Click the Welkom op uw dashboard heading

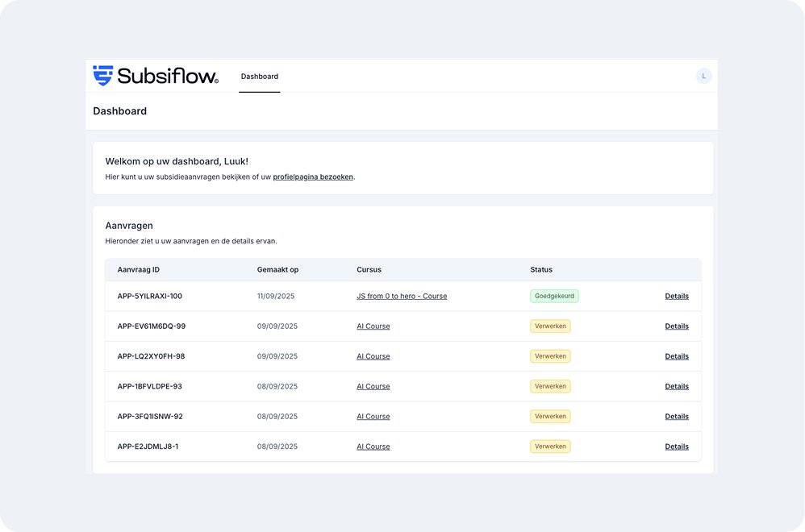[x=177, y=161]
